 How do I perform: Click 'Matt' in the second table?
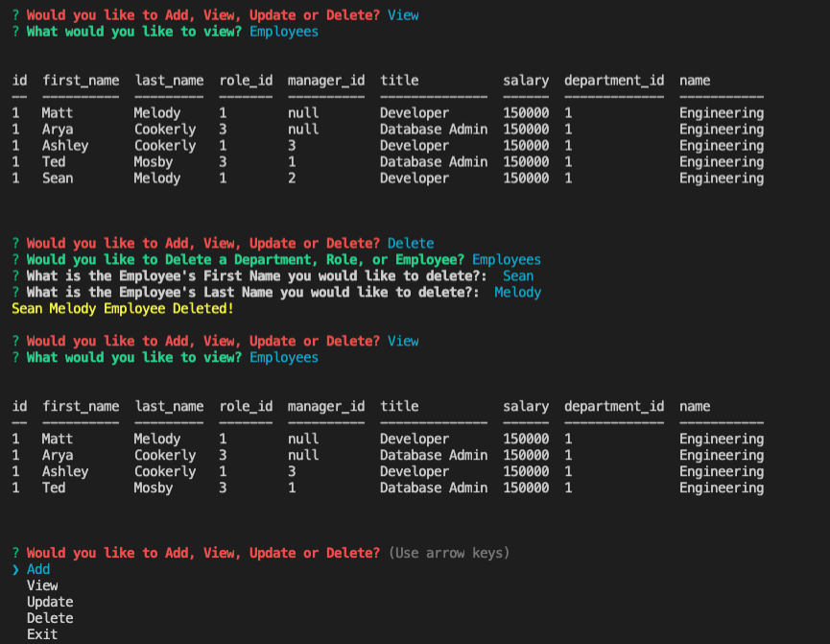[x=58, y=439]
